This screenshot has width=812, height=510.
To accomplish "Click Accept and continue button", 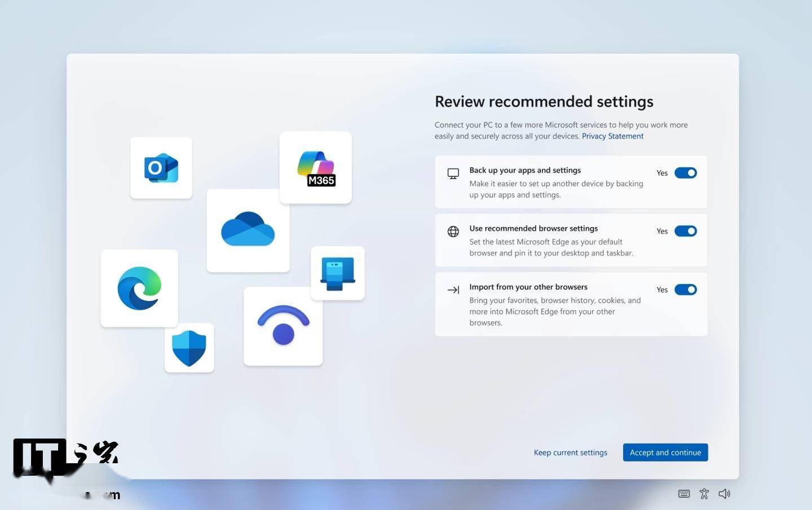I will pos(665,453).
